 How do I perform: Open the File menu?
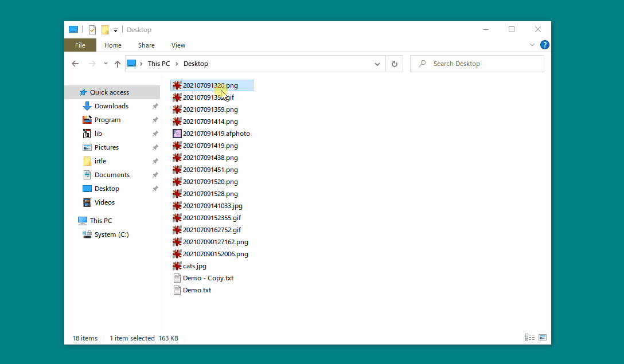[x=80, y=45]
